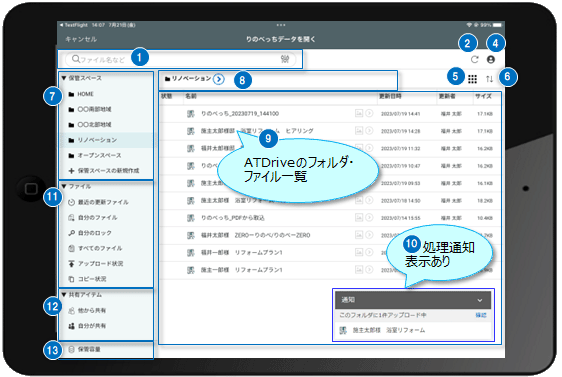Image resolution: width=562 pixels, height=377 pixels.
Task: Open file 福井一郎様 リフォームプラン1
Action: click(x=242, y=253)
